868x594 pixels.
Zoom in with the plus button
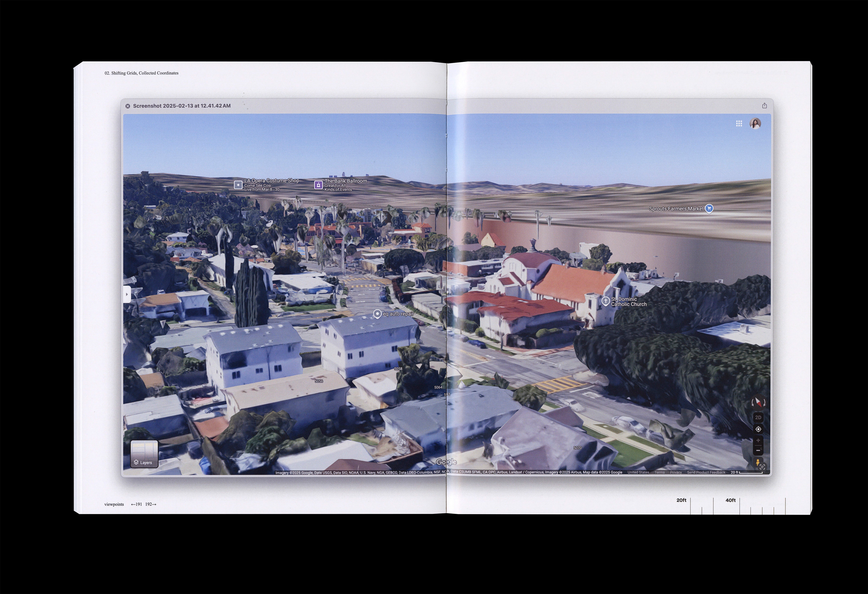(758, 441)
